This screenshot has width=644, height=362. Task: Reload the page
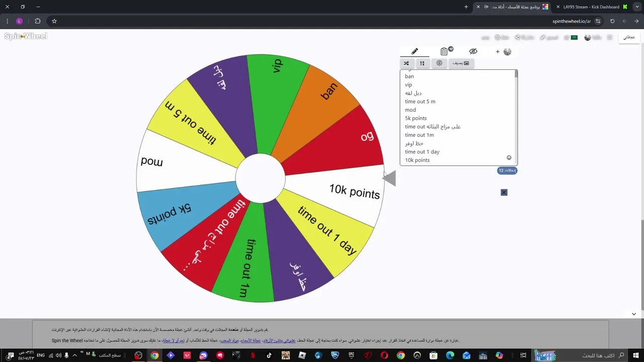(x=612, y=21)
